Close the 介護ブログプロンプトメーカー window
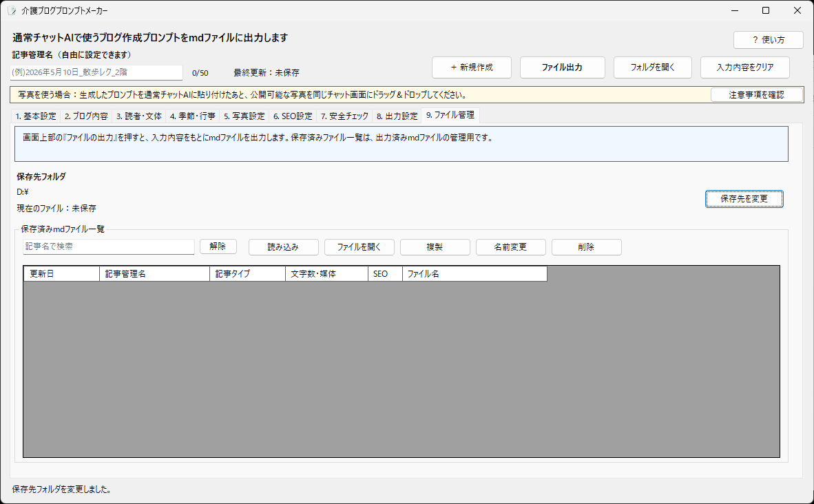 click(797, 10)
